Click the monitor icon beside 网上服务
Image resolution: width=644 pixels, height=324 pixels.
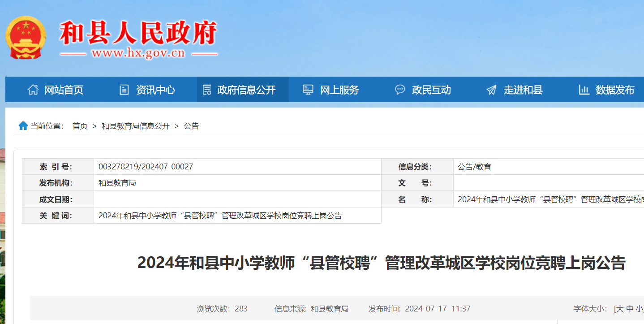pos(308,90)
